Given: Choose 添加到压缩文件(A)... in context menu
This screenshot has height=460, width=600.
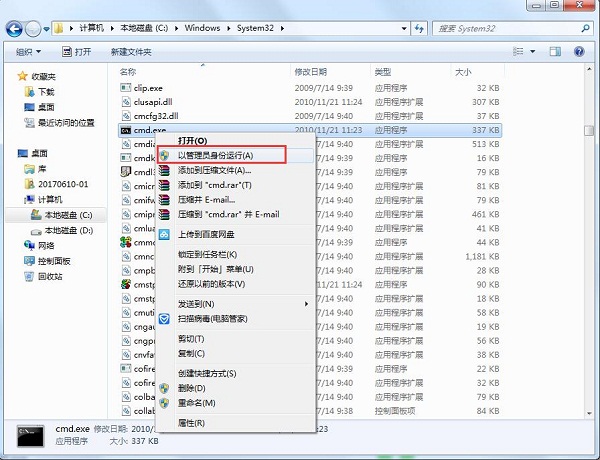Looking at the screenshot, I should point(235,170).
